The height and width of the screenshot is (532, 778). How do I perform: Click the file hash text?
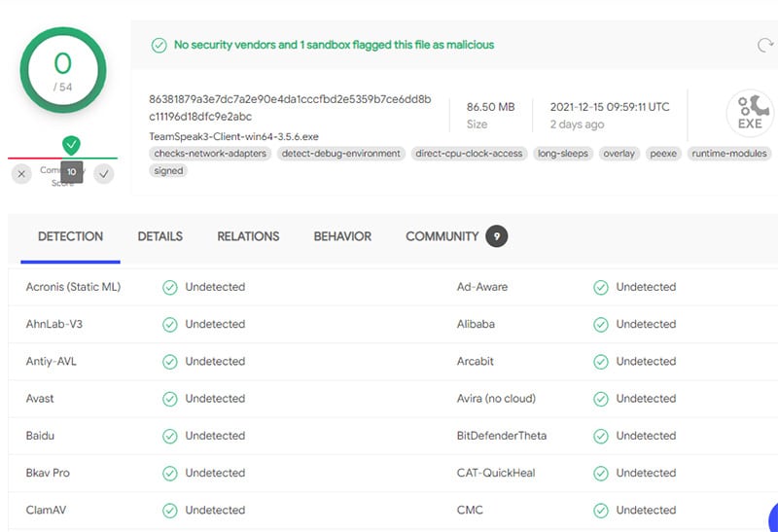(290, 108)
